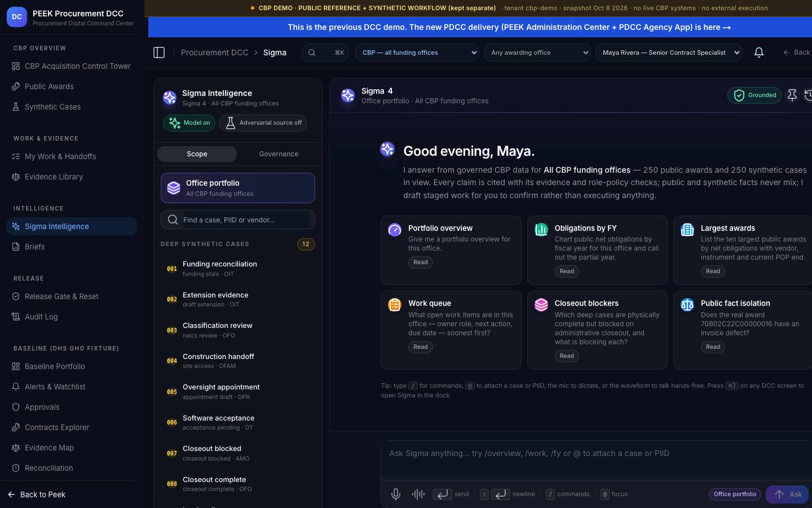The width and height of the screenshot is (812, 508).
Task: Open the Audit Log page
Action: point(72,317)
